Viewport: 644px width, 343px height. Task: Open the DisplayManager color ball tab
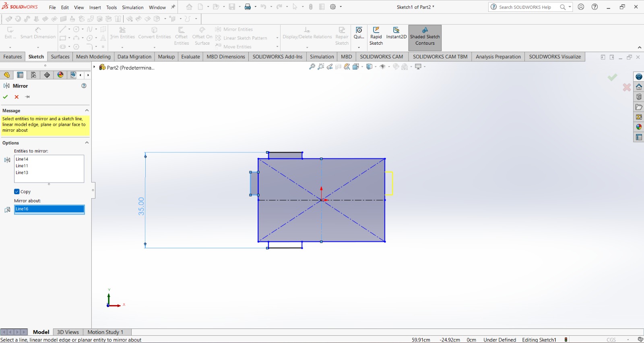pyautogui.click(x=60, y=75)
